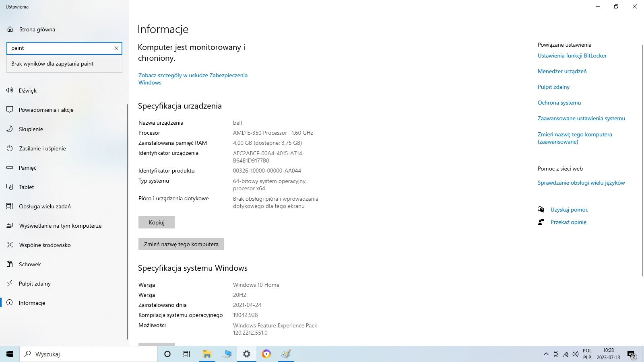Open Skupienie moon icon
644x362 pixels.
click(x=10, y=129)
